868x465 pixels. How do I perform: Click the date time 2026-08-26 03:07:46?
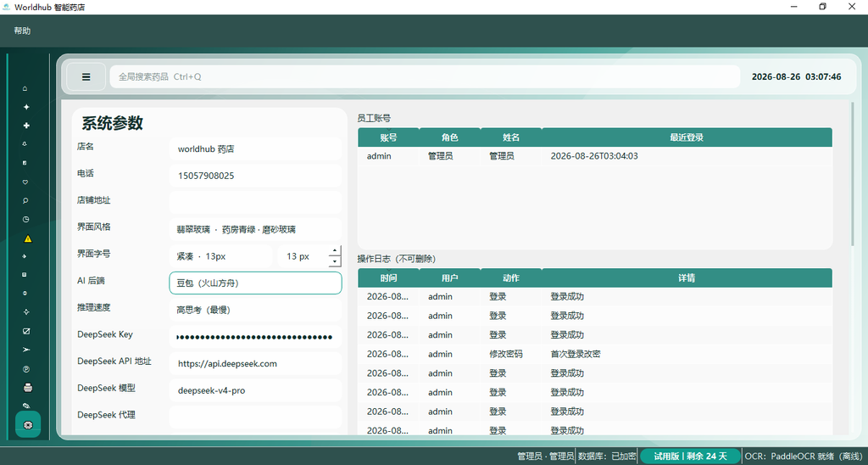click(796, 76)
